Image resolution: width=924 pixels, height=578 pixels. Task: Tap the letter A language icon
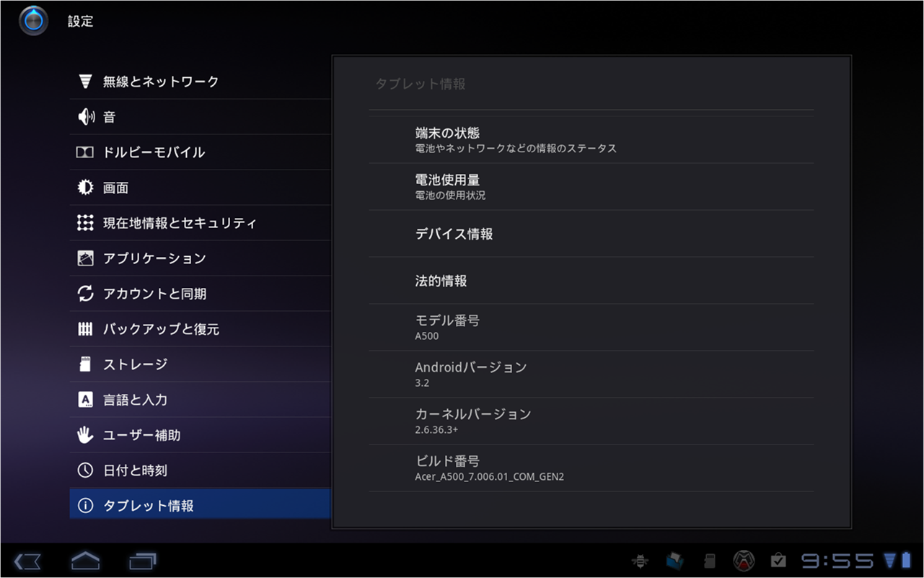[85, 400]
